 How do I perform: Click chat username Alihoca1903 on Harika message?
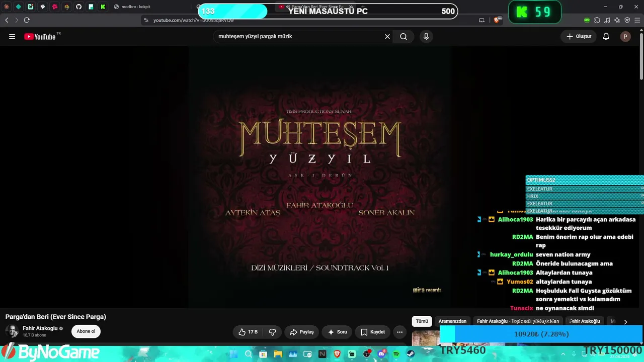click(515, 220)
